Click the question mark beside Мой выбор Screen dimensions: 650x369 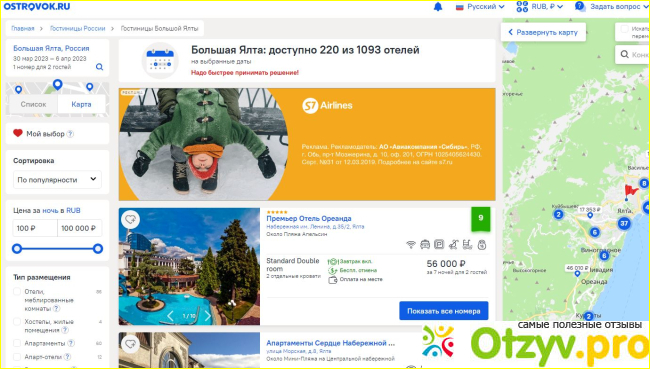(70, 134)
